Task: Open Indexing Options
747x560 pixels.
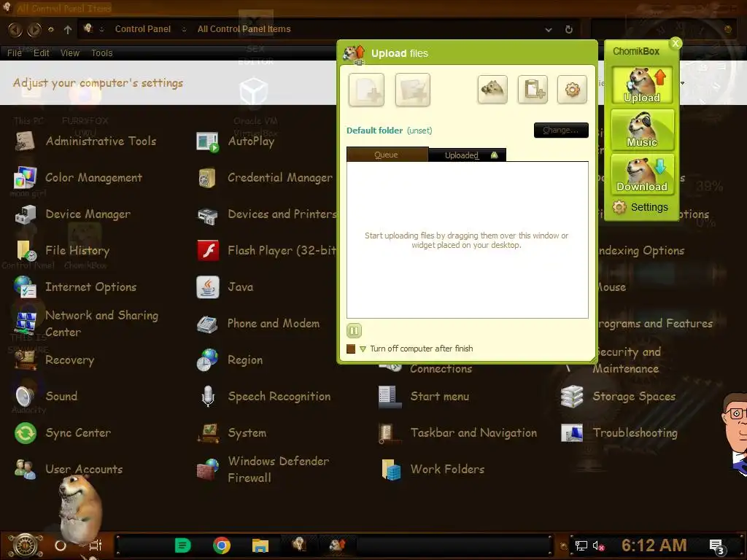Action: (x=642, y=251)
